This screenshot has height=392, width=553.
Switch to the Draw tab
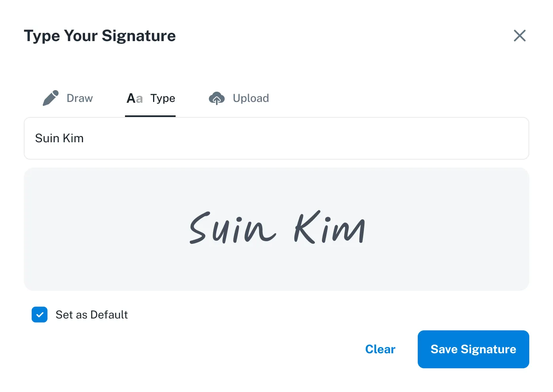pyautogui.click(x=80, y=98)
